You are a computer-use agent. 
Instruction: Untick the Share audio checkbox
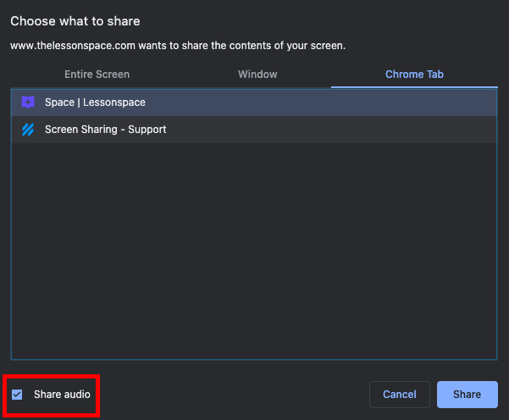(18, 395)
